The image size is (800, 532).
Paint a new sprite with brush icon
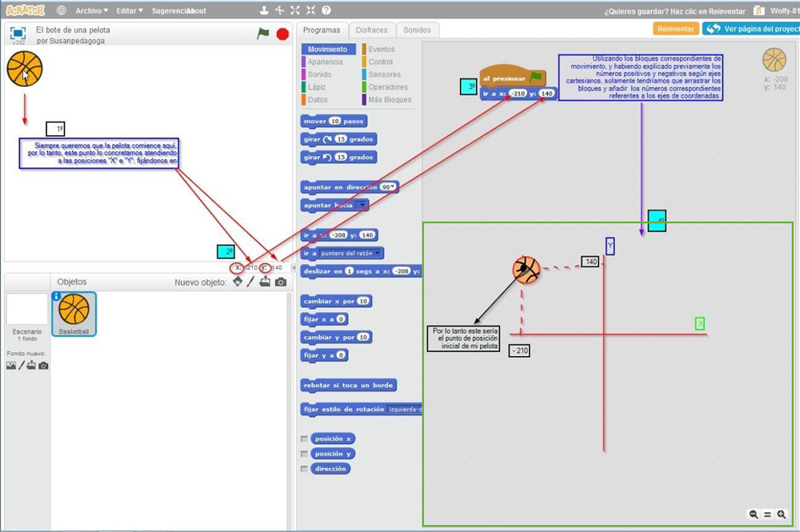click(250, 282)
